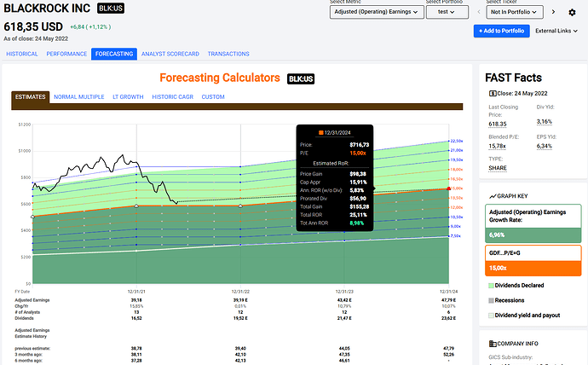The width and height of the screenshot is (588, 365).
Task: Click the 23,62 E dividends value
Action: 448,318
